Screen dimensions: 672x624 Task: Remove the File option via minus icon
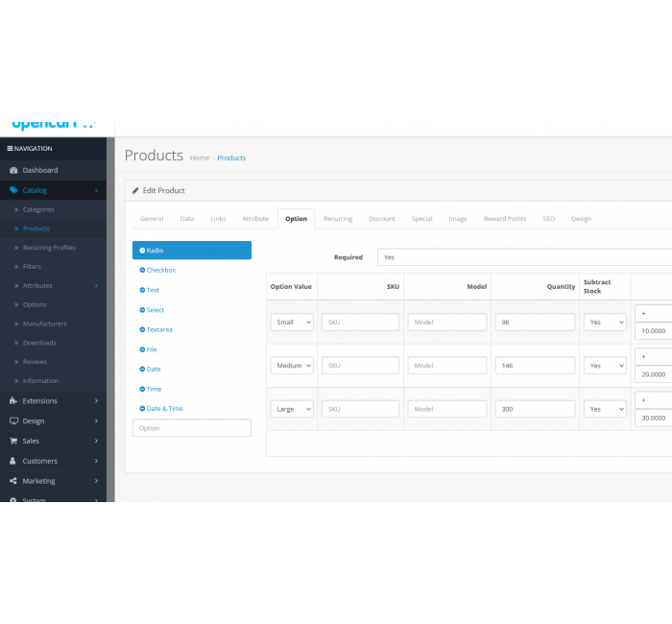tap(142, 349)
